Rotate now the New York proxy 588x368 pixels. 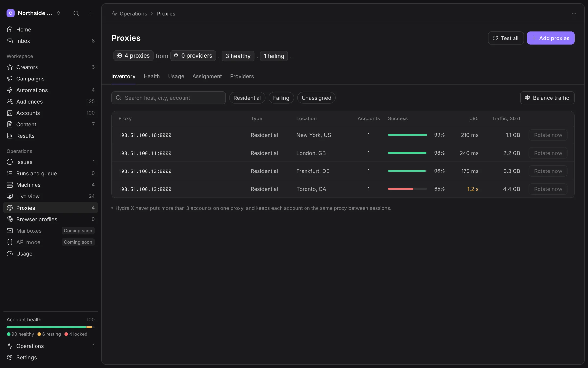point(548,135)
